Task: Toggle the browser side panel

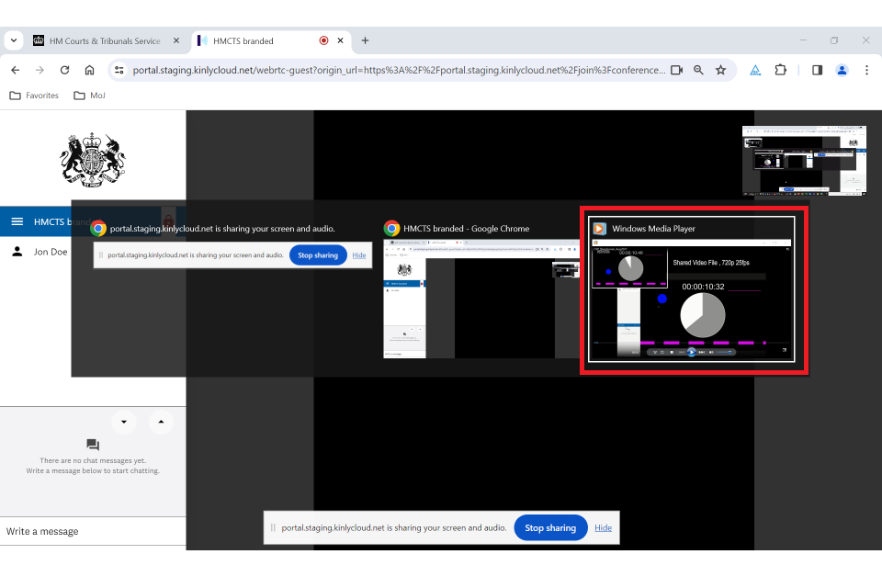Action: point(817,70)
